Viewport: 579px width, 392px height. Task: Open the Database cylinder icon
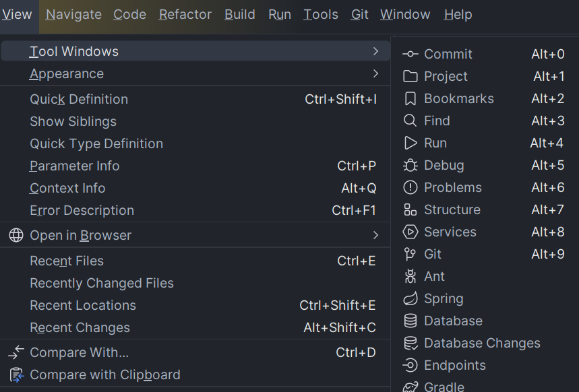410,321
